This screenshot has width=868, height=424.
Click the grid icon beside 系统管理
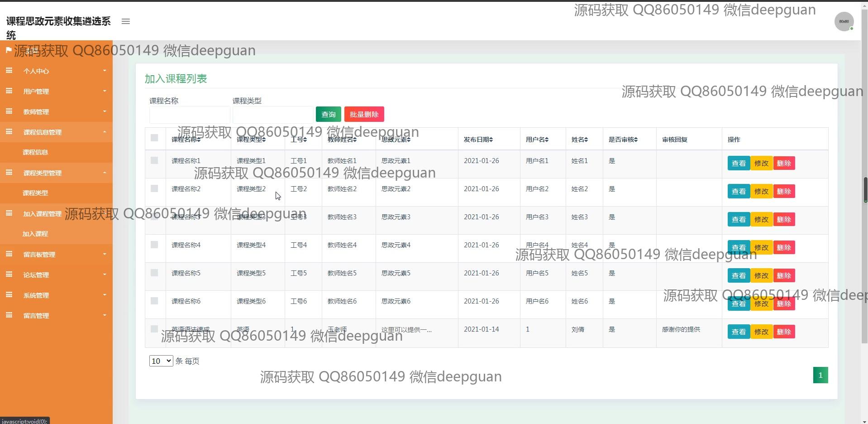coord(9,295)
